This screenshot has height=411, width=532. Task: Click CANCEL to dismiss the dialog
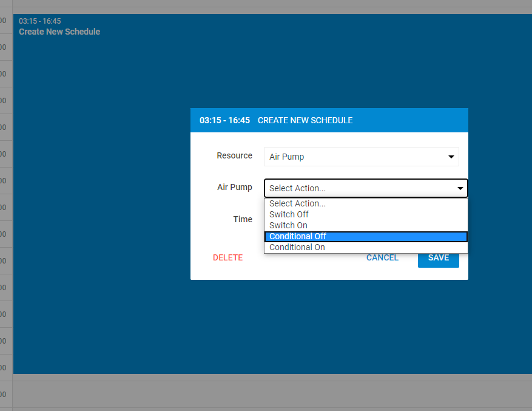click(x=382, y=257)
